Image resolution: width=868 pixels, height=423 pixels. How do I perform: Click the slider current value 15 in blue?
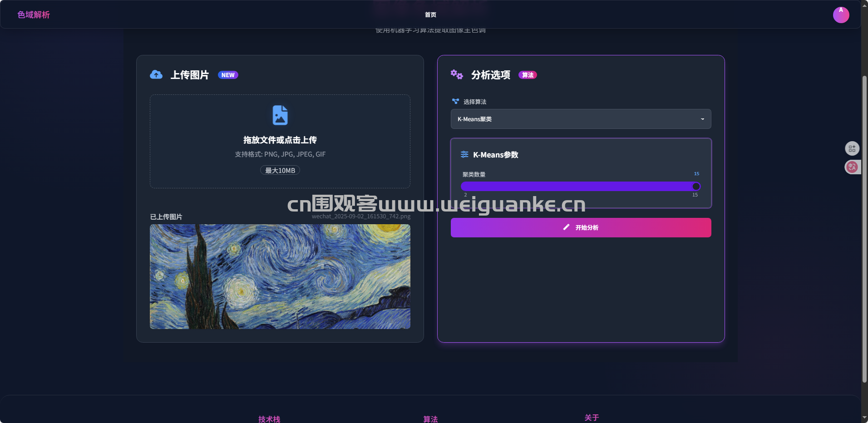pyautogui.click(x=696, y=174)
